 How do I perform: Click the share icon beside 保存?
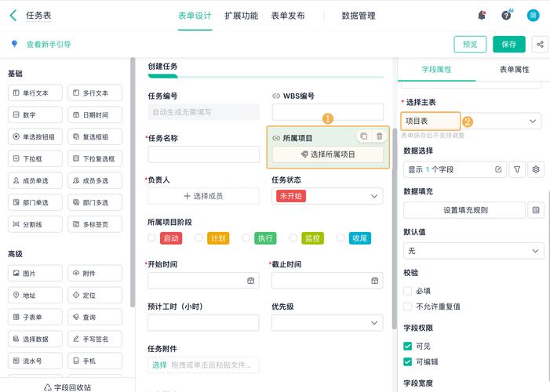pyautogui.click(x=540, y=44)
